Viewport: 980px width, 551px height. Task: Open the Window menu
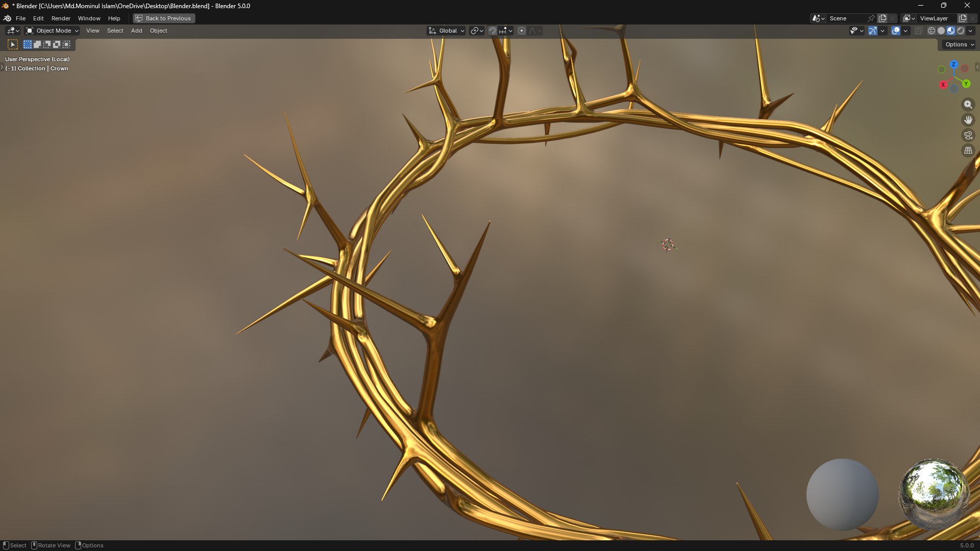click(x=89, y=18)
